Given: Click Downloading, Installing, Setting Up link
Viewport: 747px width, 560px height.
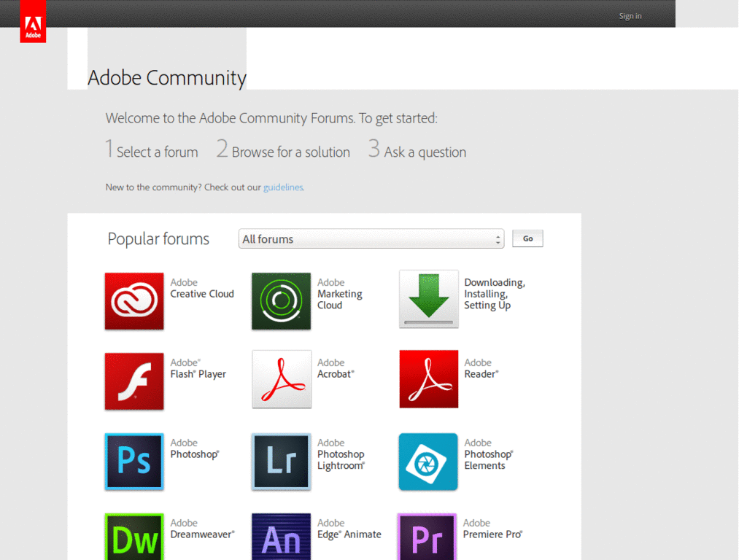Looking at the screenshot, I should 495,294.
